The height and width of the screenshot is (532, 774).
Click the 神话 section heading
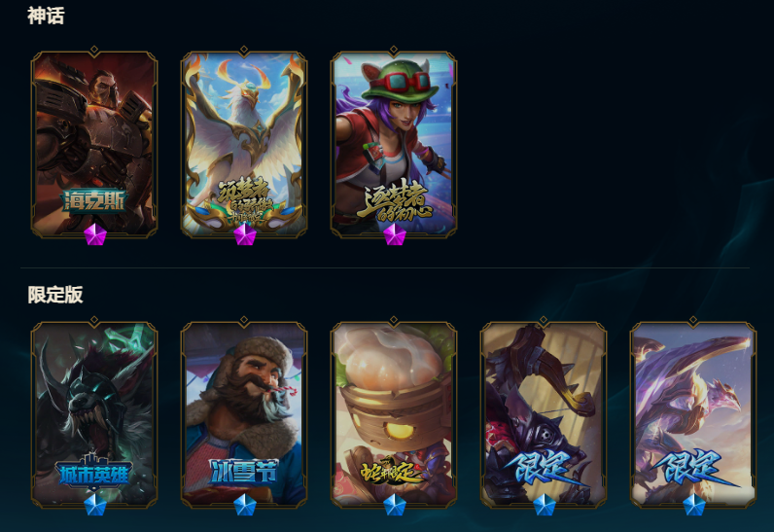[46, 16]
